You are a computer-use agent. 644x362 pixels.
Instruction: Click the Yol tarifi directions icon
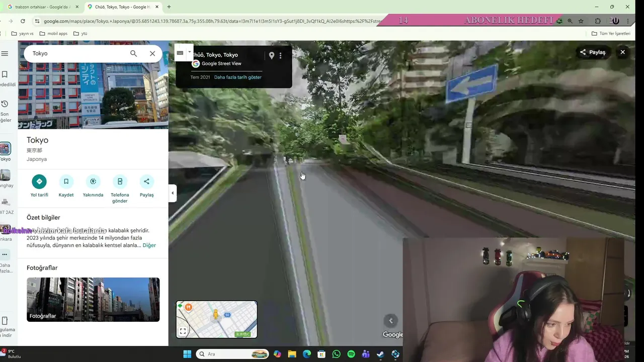pos(39,182)
